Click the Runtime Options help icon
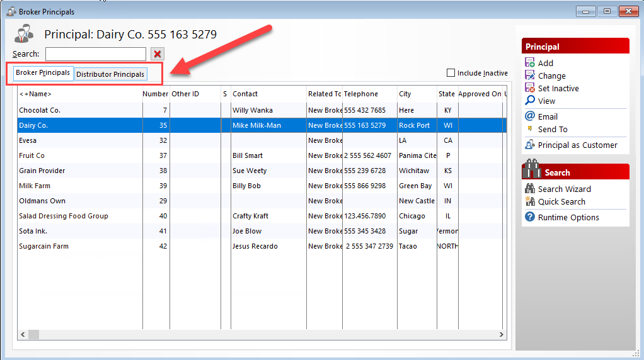This screenshot has height=360, width=644. pyautogui.click(x=530, y=217)
